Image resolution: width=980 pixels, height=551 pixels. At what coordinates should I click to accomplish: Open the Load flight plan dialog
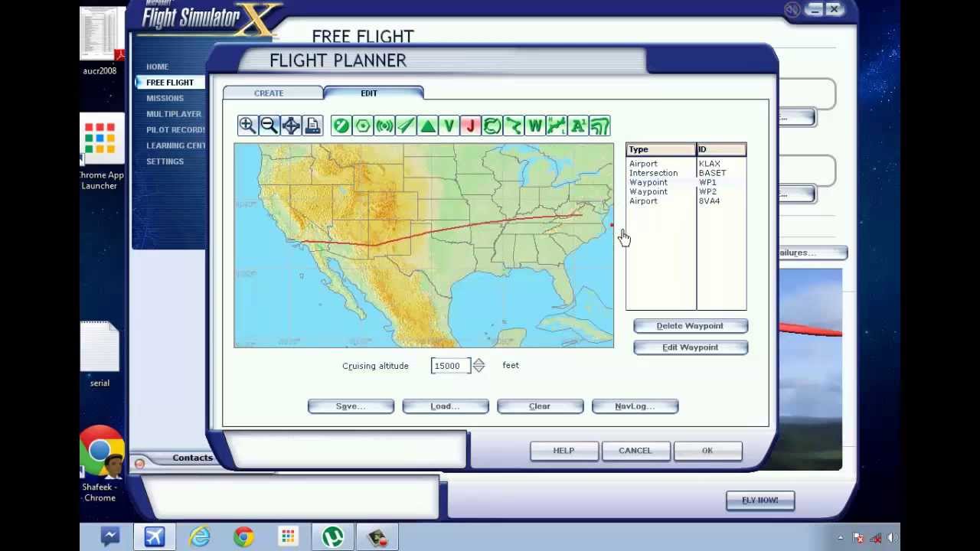coord(445,406)
